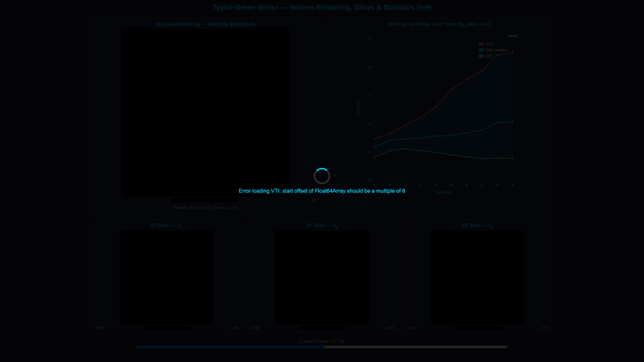
Task: Toggle the Q50 (median) legend entry
Action: pyautogui.click(x=493, y=50)
